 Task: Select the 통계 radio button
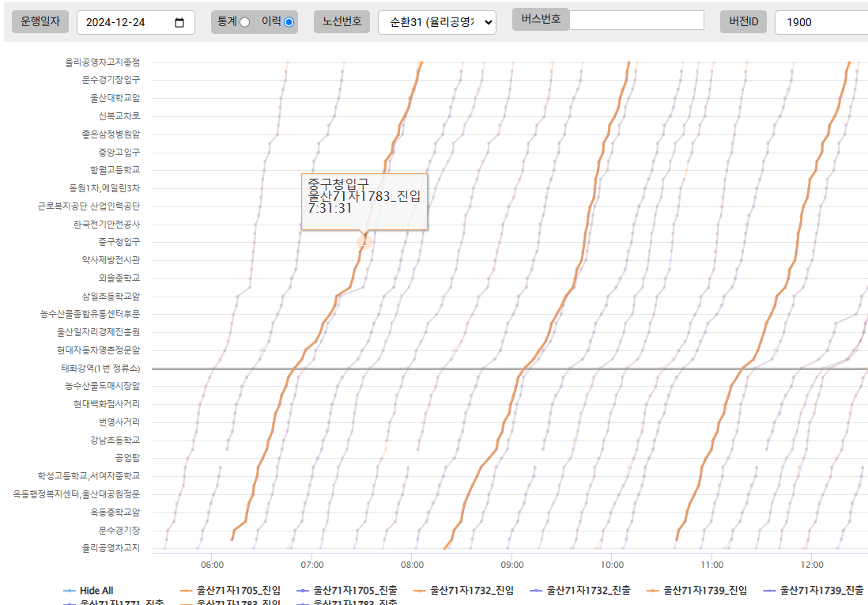tap(244, 22)
